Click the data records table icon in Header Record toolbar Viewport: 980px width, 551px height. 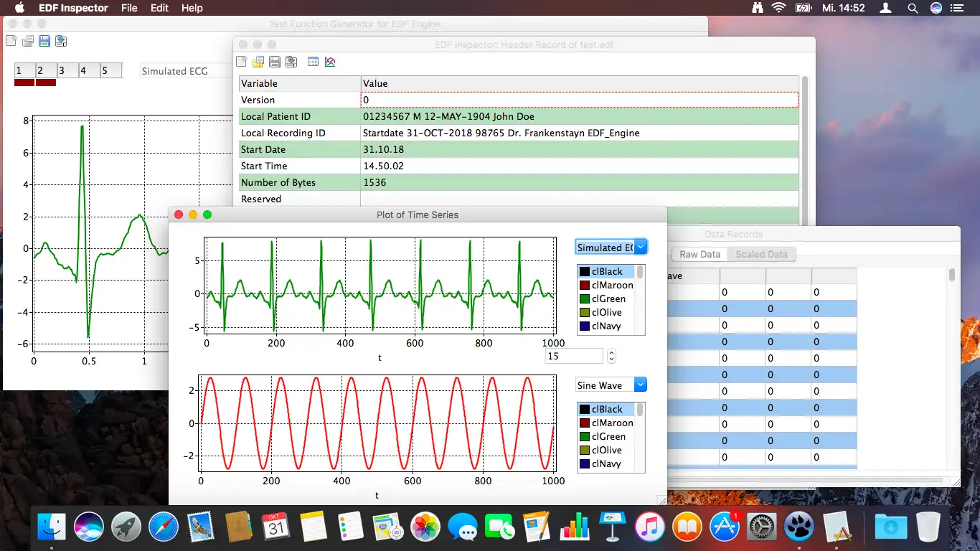click(313, 62)
